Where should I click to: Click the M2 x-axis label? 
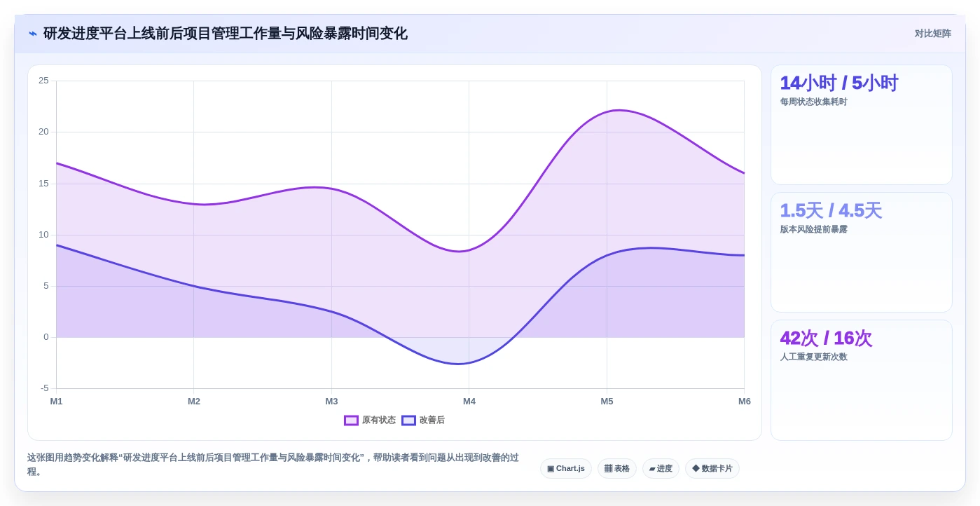click(x=194, y=402)
